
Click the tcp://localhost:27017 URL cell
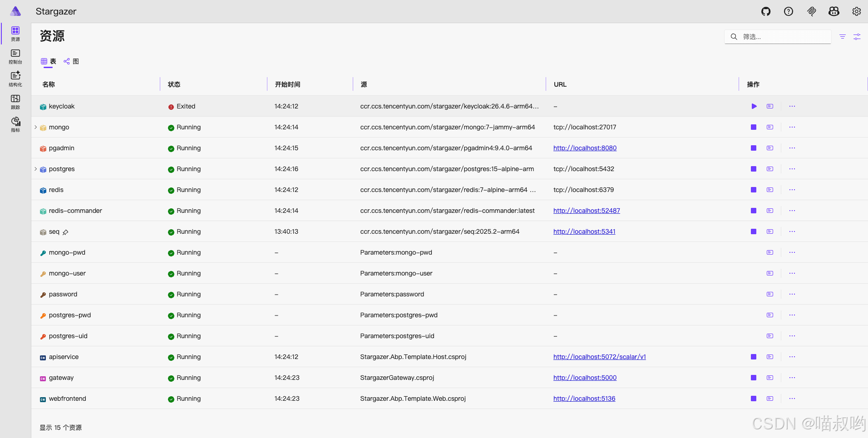tap(585, 127)
